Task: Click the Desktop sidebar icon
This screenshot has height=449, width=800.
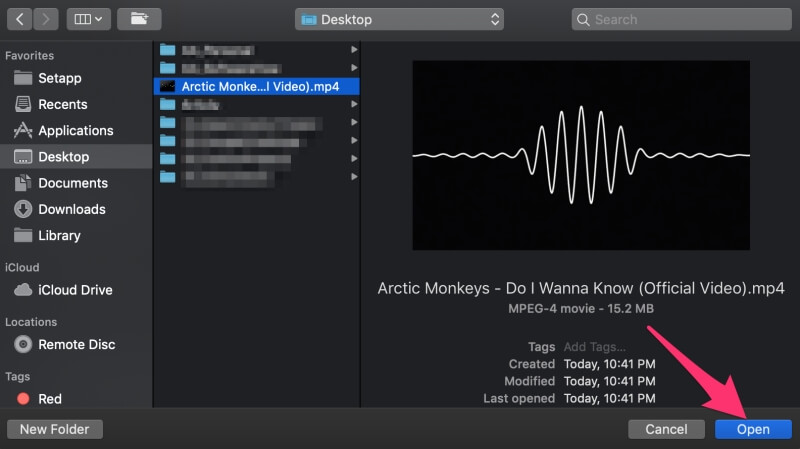Action: [23, 157]
